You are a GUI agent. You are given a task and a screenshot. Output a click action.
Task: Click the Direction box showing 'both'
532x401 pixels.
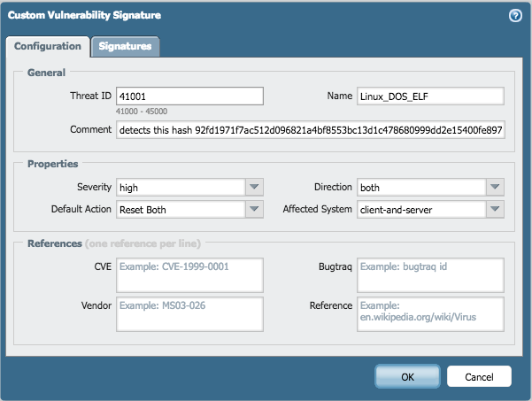[x=420, y=187]
